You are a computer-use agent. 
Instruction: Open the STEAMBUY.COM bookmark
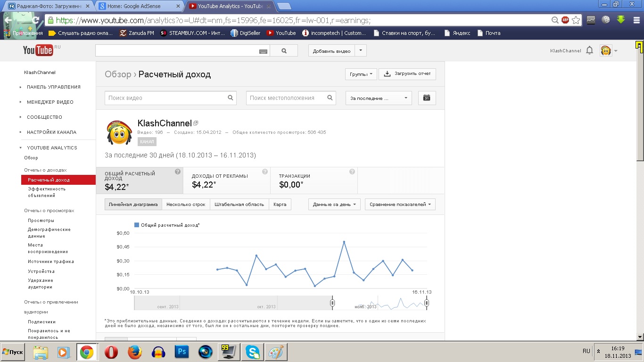click(x=192, y=33)
